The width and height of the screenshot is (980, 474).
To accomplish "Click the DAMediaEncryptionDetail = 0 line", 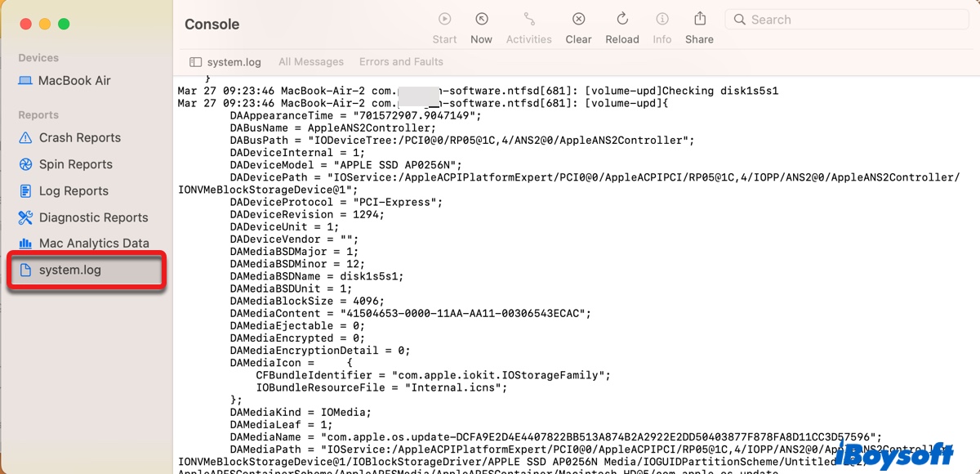I will 320,350.
